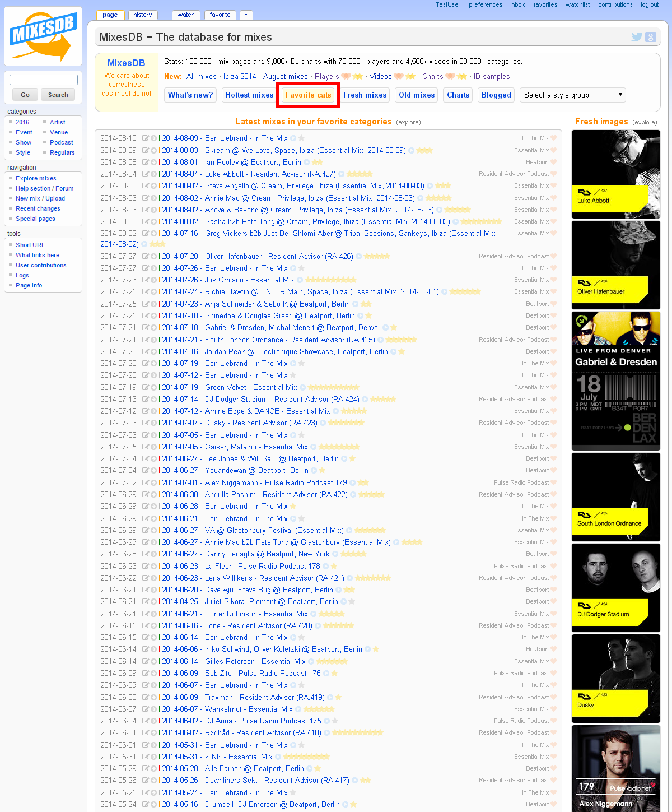Toggle heart at end of La Fleur row
The image size is (672, 812).
(553, 567)
